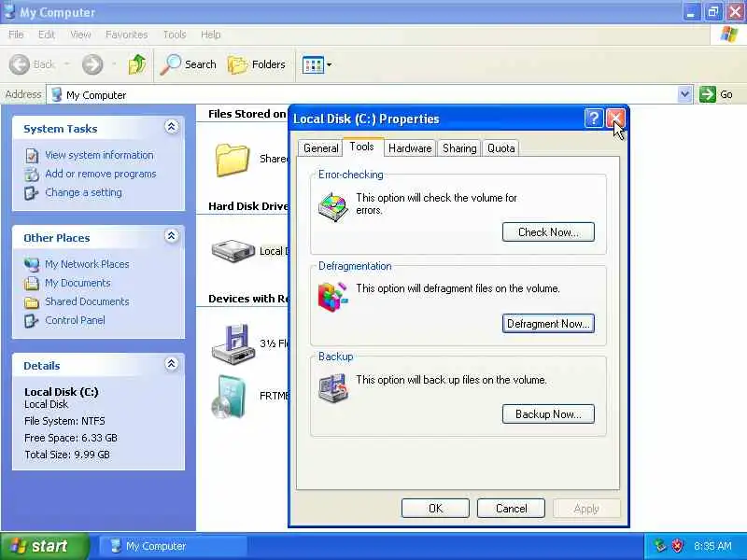Open My Documents link
The image size is (747, 560).
click(x=78, y=283)
